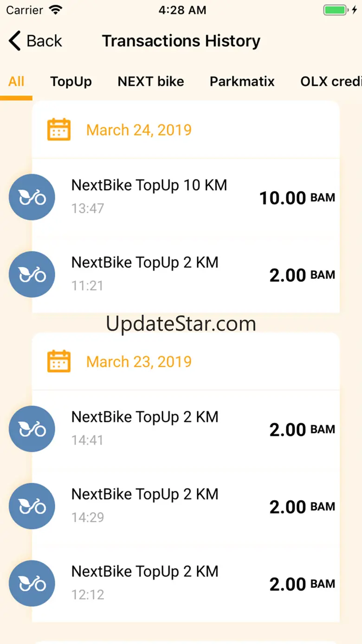The height and width of the screenshot is (644, 362).
Task: Select the bike icon for 11:21 transaction
Action: [x=32, y=274]
